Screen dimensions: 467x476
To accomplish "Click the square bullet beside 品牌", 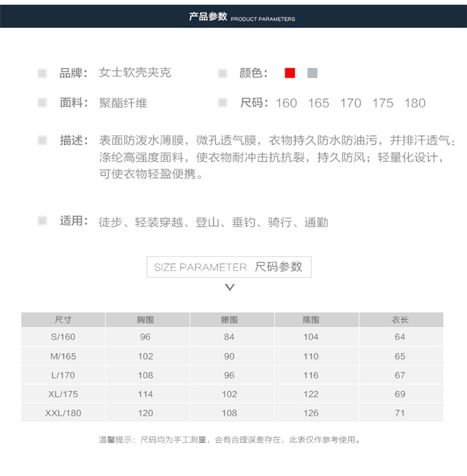I will [42, 73].
